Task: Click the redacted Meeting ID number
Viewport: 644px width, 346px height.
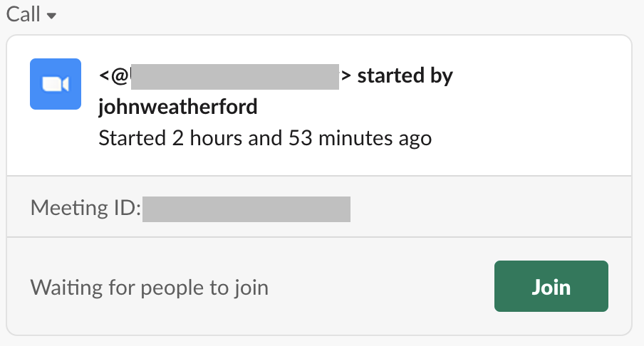Action: coord(246,209)
